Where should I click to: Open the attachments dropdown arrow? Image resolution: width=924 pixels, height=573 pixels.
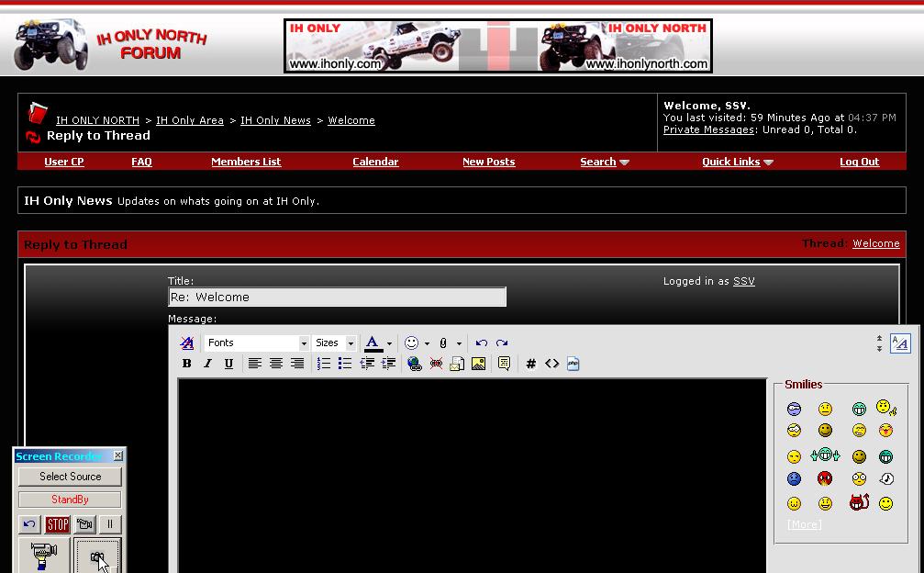coord(459,343)
